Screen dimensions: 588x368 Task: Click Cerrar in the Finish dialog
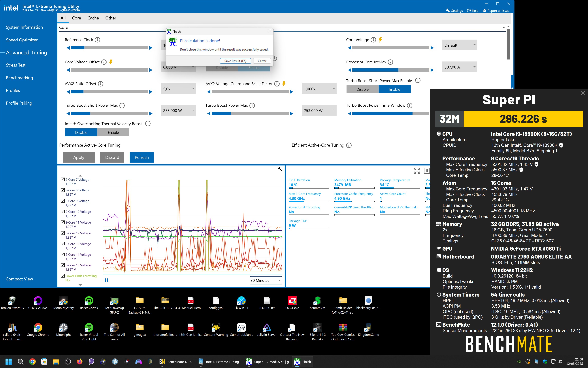[x=262, y=61]
